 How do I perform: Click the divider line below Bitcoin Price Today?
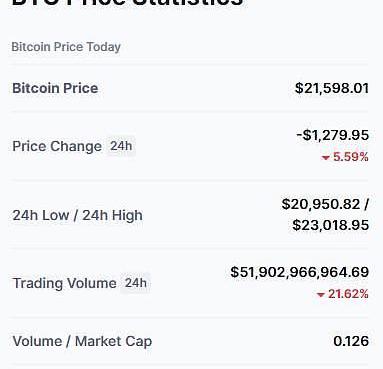pyautogui.click(x=190, y=63)
